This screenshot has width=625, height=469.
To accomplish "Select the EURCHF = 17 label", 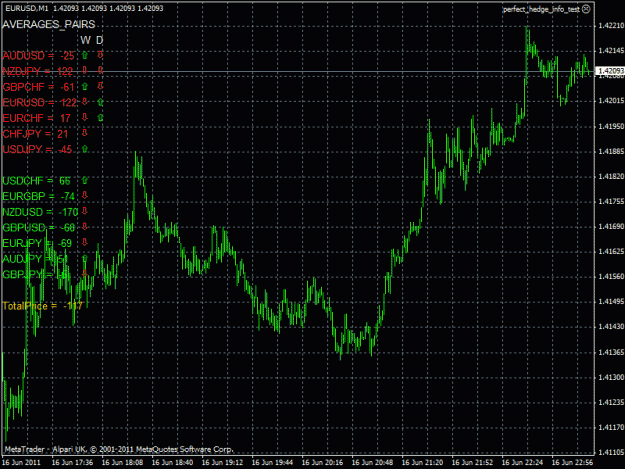I will (37, 118).
